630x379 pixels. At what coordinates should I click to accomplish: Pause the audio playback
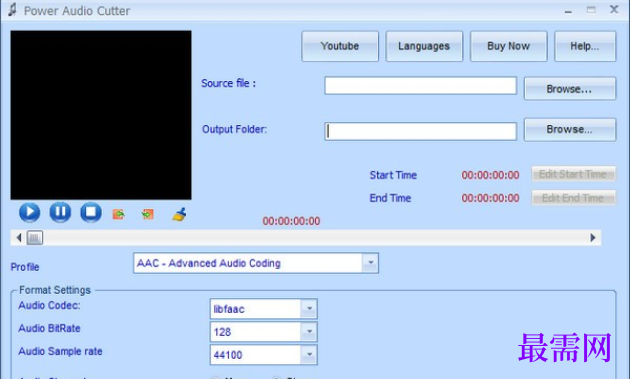point(60,212)
